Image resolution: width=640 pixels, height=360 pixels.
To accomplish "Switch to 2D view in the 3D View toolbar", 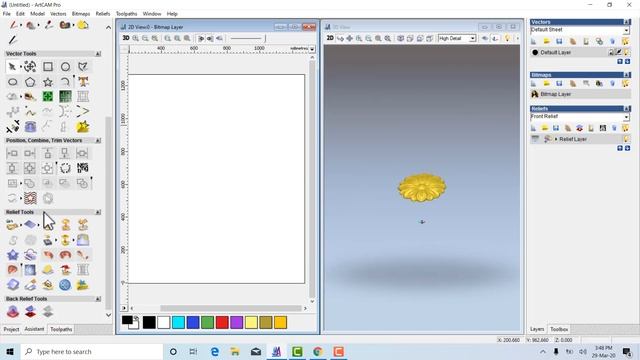I will pos(330,38).
